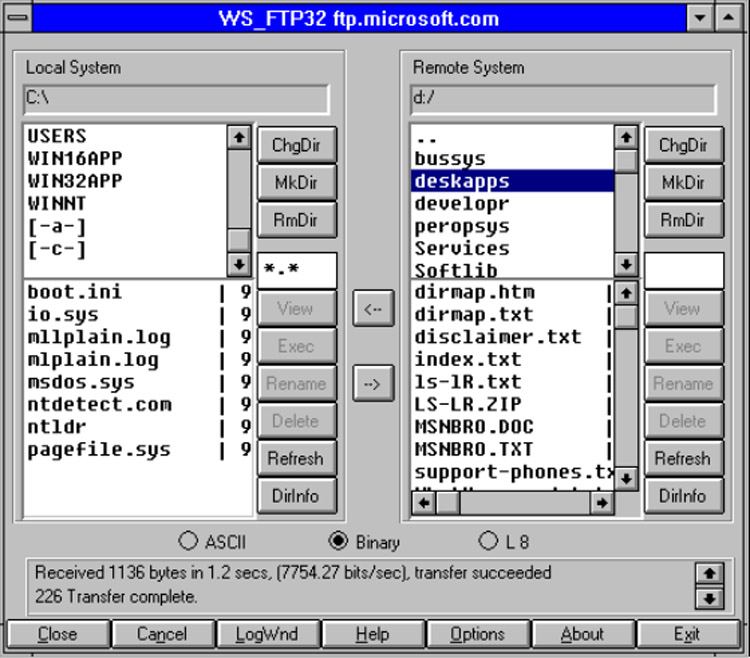
Task: Select WIN32APP local directory
Action: (125, 181)
